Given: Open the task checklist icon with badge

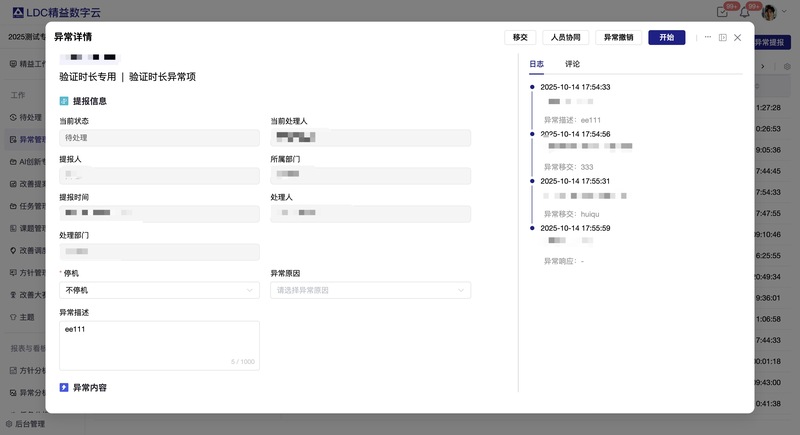Looking at the screenshot, I should [722, 12].
